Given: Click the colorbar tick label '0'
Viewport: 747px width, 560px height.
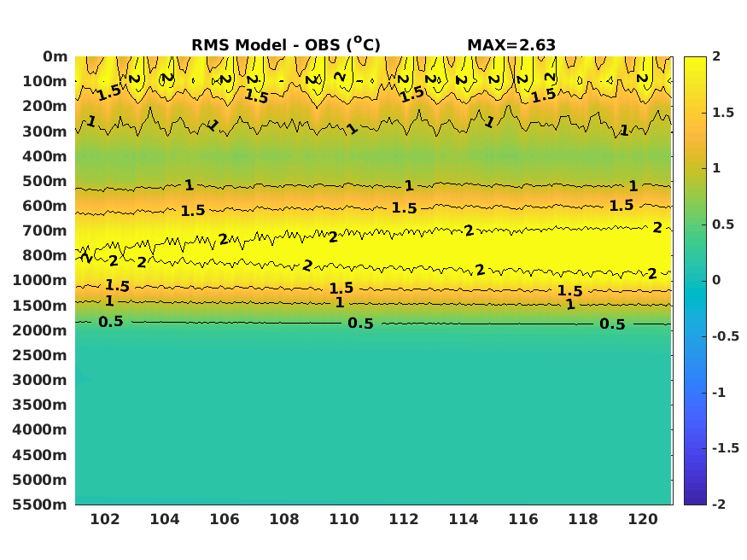Looking at the screenshot, I should [716, 280].
